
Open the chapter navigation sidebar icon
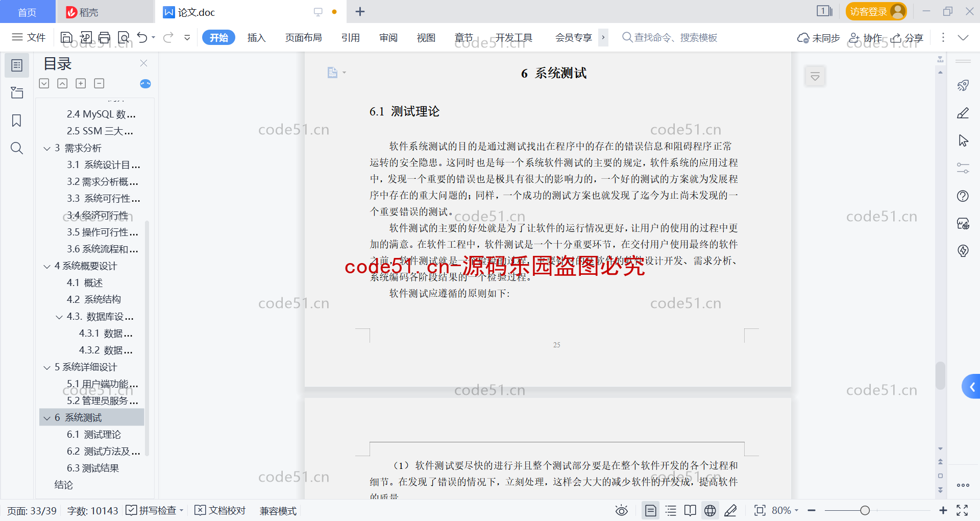(x=17, y=92)
